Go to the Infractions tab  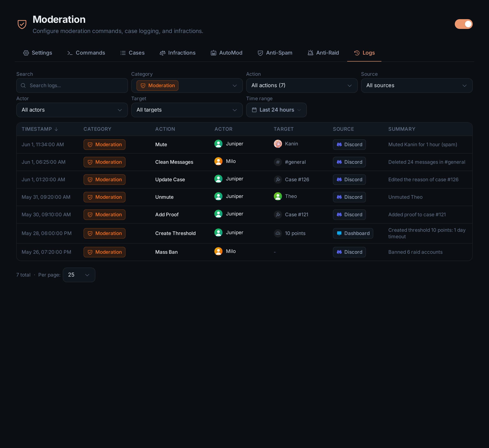[x=177, y=53]
